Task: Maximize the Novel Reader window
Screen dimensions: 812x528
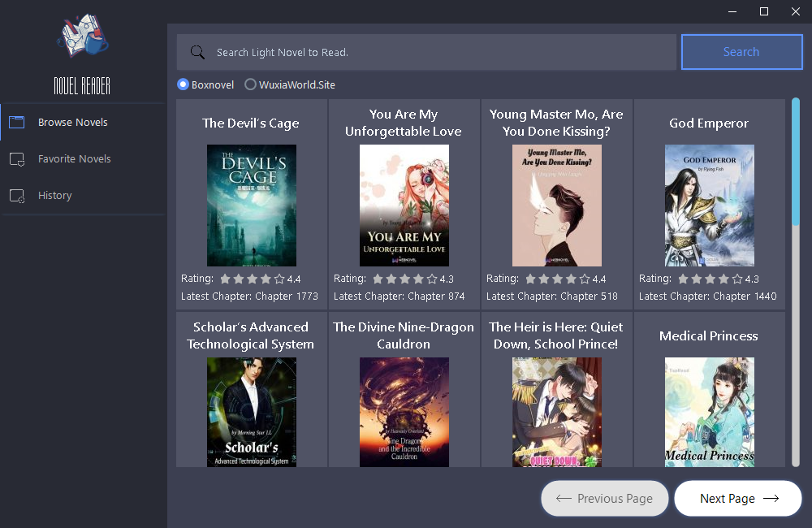Action: coord(764,11)
